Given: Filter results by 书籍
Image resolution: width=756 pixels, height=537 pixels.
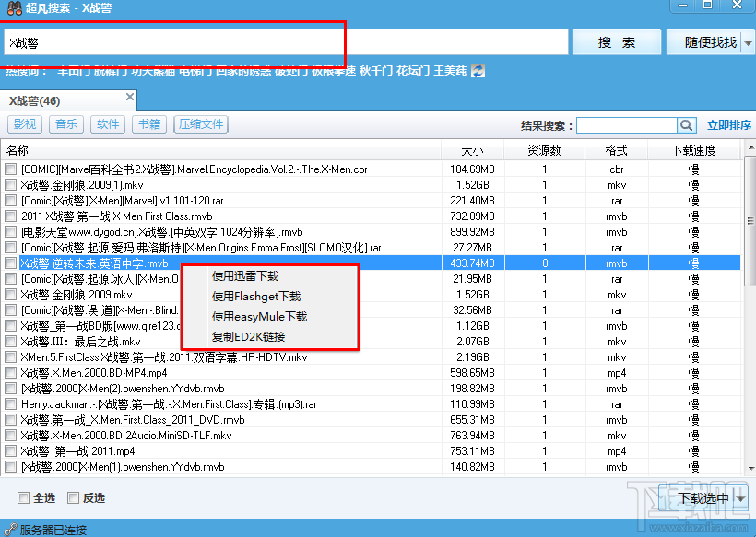Looking at the screenshot, I should coord(149,124).
